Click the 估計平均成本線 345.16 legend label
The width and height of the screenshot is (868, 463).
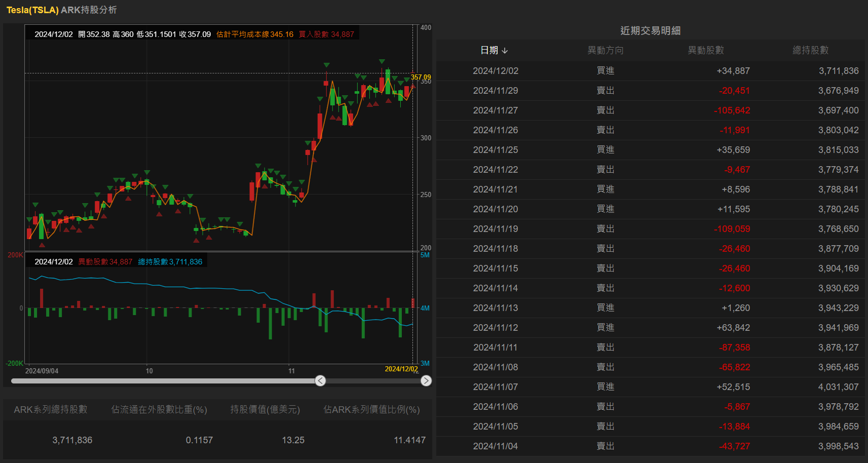(x=255, y=34)
